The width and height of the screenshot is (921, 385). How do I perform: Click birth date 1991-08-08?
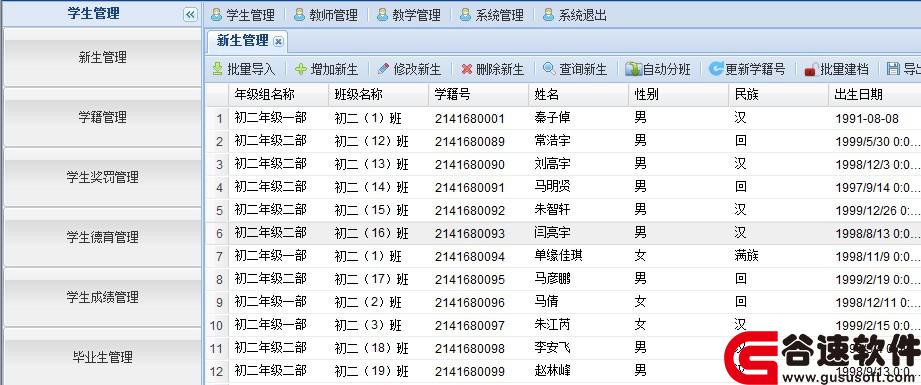pos(867,119)
